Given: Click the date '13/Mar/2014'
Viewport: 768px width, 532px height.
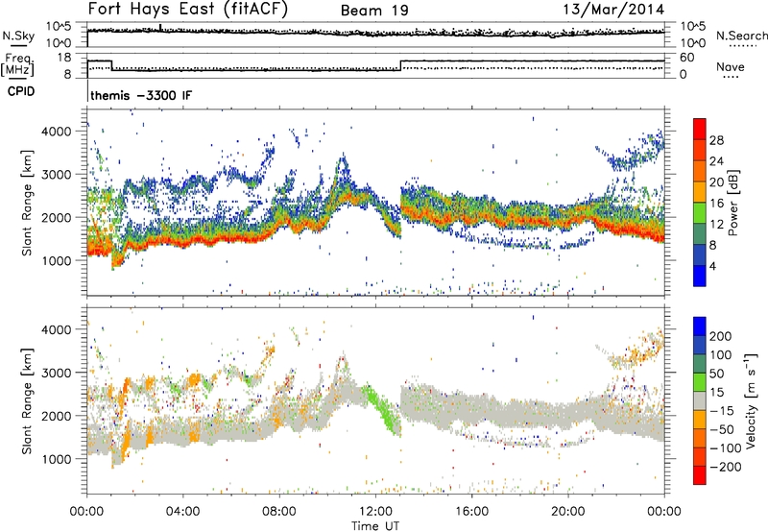Looking at the screenshot, I should (613, 10).
